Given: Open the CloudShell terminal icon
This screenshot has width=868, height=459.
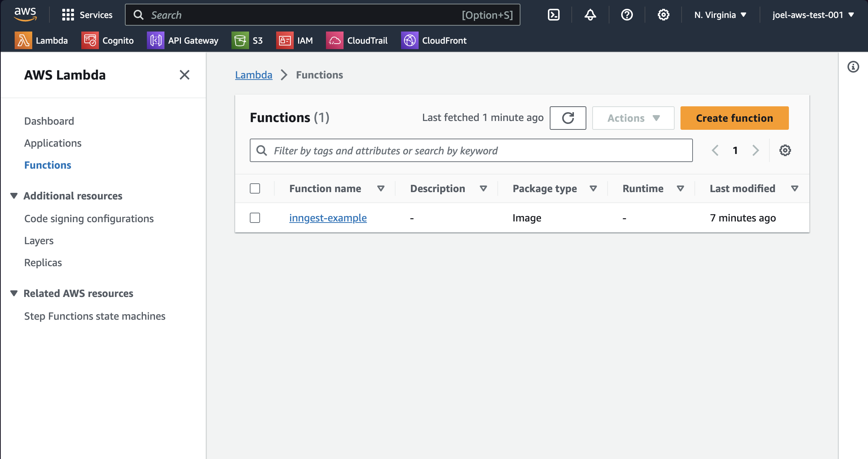Looking at the screenshot, I should click(553, 15).
